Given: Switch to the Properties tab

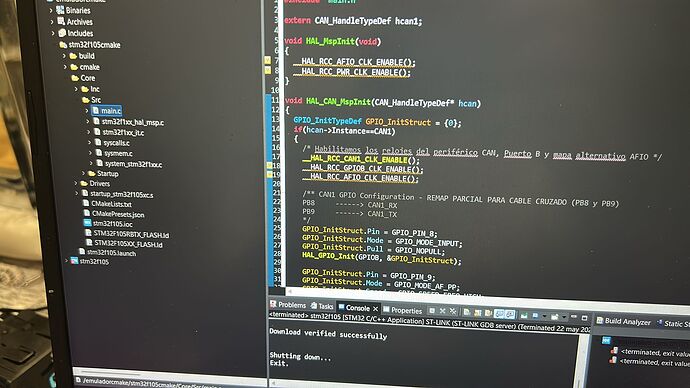Looking at the screenshot, I should coord(403,310).
